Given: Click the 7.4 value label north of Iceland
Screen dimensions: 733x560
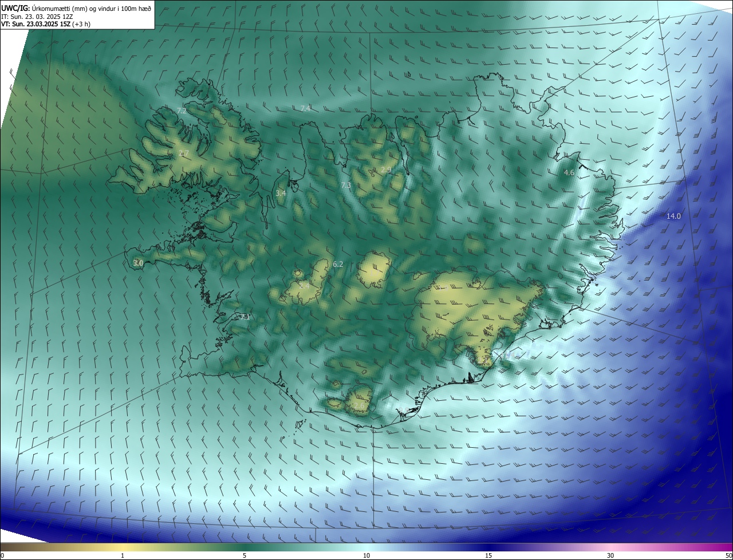Looking at the screenshot, I should [x=305, y=108].
